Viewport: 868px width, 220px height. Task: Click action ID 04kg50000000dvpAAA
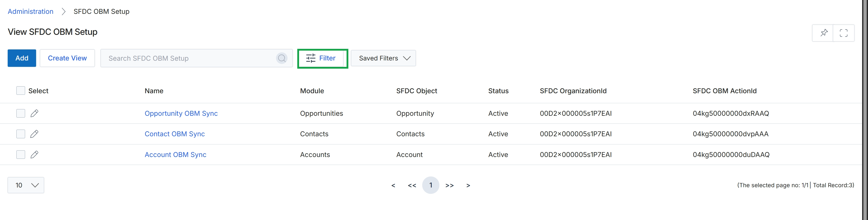coord(731,134)
